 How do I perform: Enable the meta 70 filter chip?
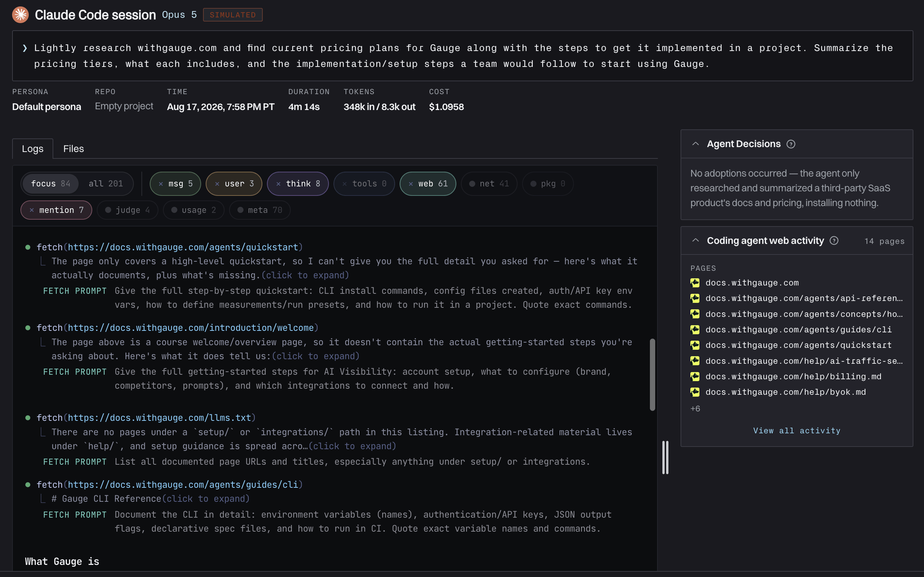[x=260, y=210]
